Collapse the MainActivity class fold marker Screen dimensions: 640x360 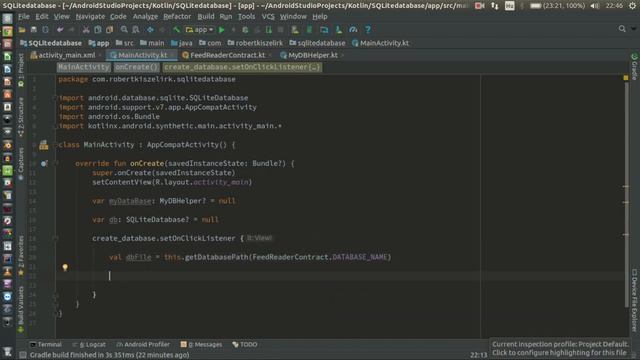point(55,145)
